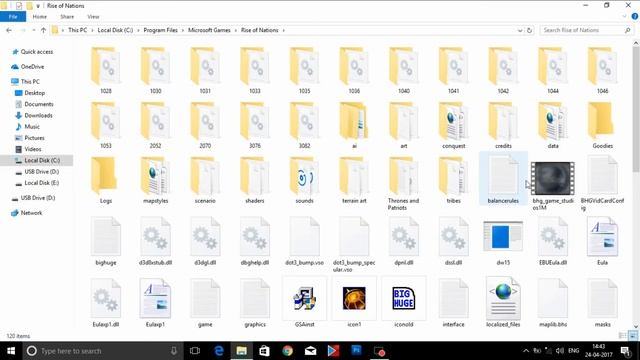
Task: Select the iconold Big Huge icon file
Action: pyautogui.click(x=404, y=302)
